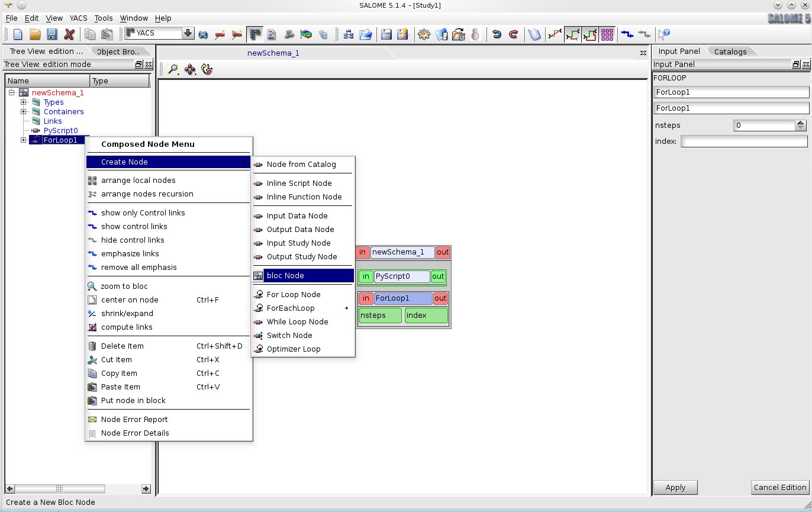This screenshot has height=512, width=812.
Task: Toggle the automatic link compute icon
Action: tap(572, 34)
